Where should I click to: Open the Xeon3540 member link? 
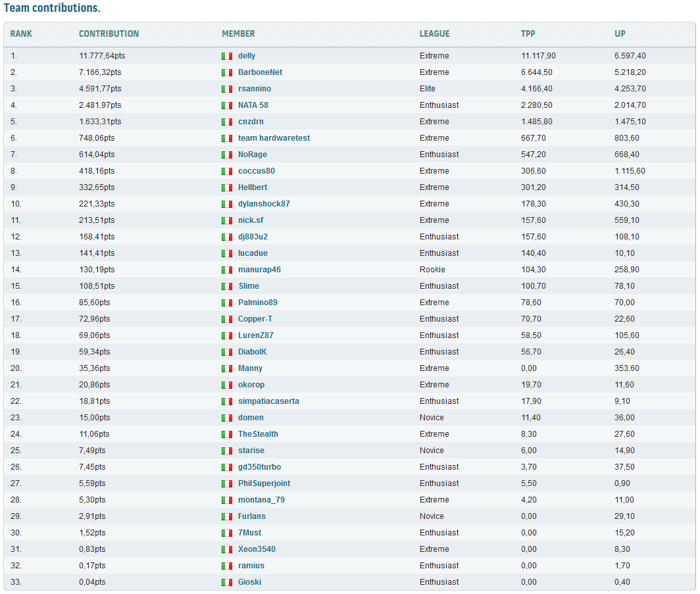click(257, 549)
